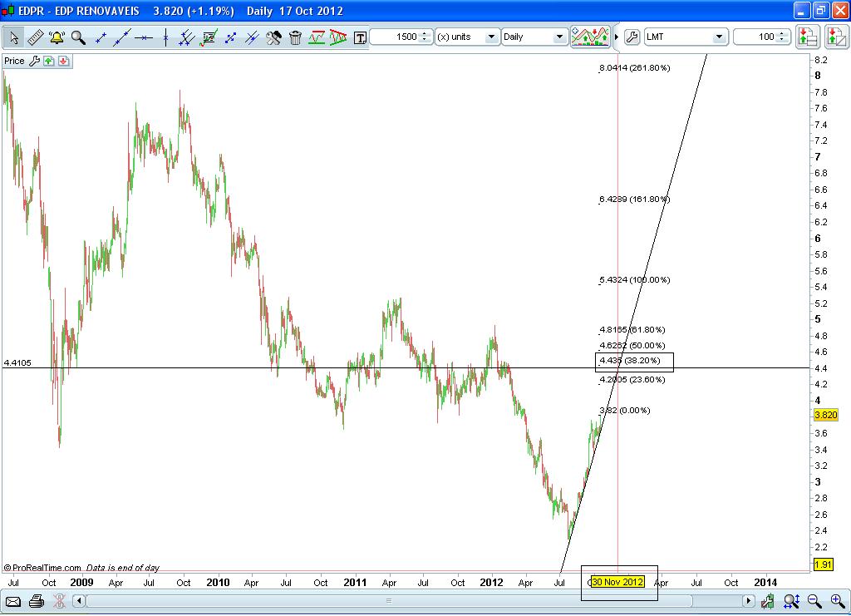
Task: Click the 4.6262 (50.00%) Fibonacci label
Action: tap(632, 345)
